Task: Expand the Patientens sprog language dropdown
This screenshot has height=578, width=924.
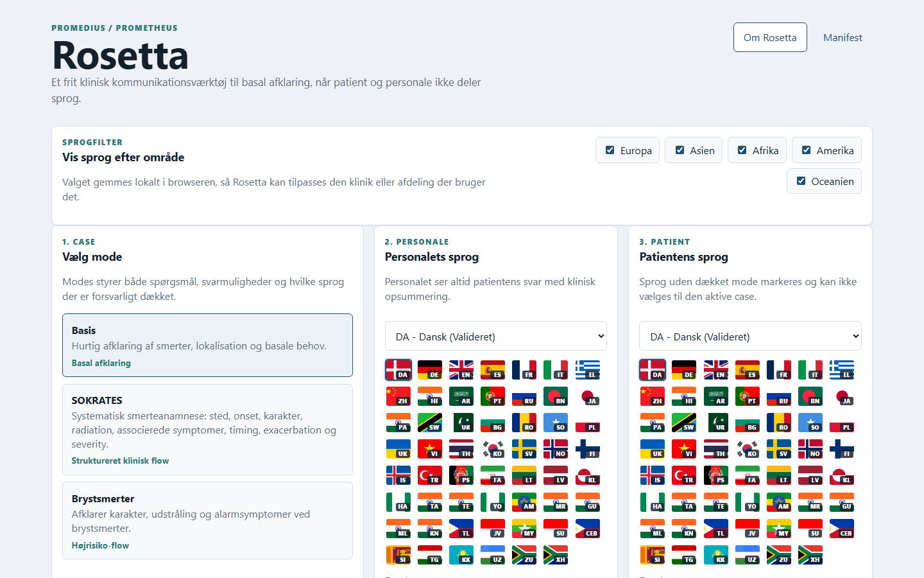Action: click(750, 337)
